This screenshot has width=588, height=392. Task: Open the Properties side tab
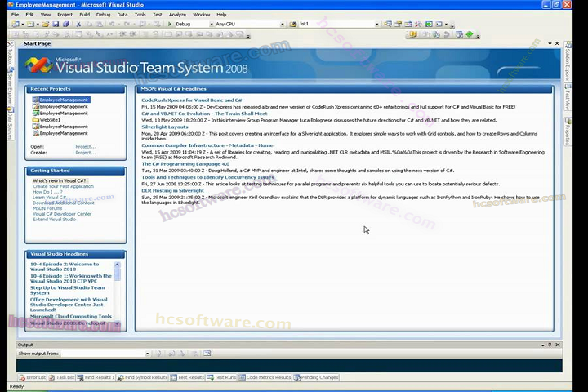568,131
